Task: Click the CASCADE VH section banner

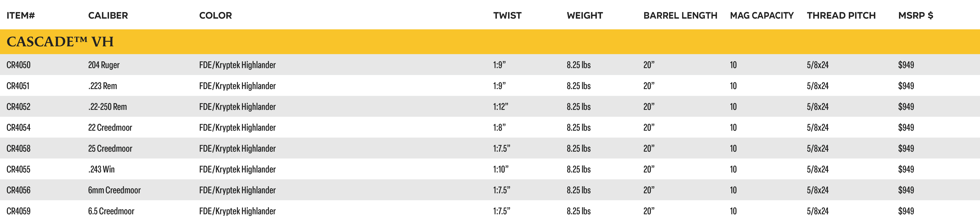Action: tap(490, 42)
